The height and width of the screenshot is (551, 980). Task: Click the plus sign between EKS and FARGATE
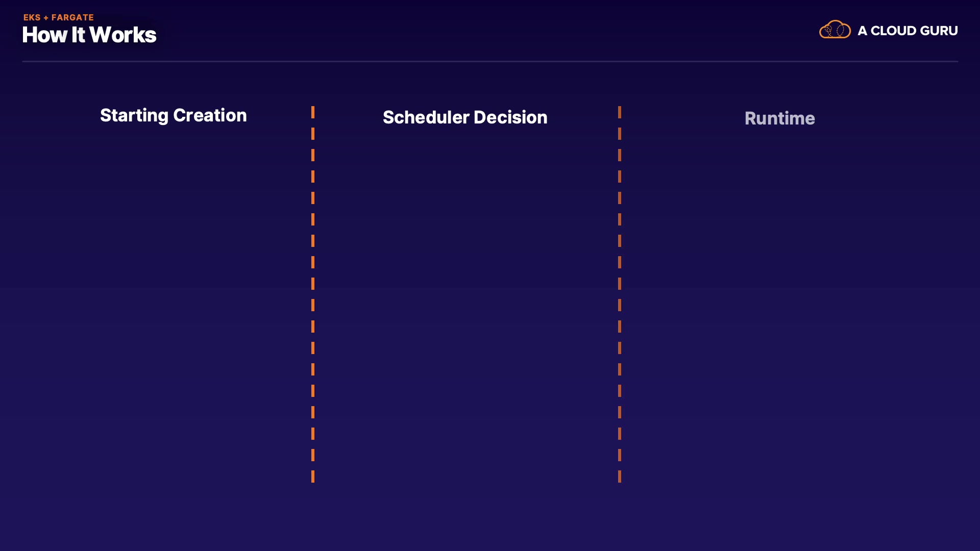point(46,18)
